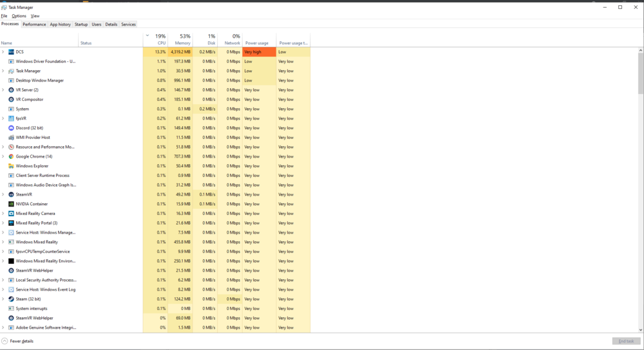Click the NVIDIA Container icon
Image resolution: width=644 pixels, height=350 pixels.
(11, 204)
